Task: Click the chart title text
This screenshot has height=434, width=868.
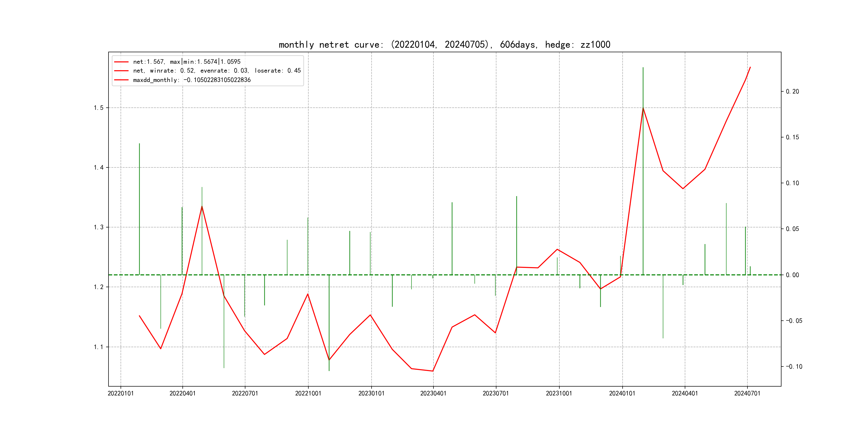Action: point(444,44)
